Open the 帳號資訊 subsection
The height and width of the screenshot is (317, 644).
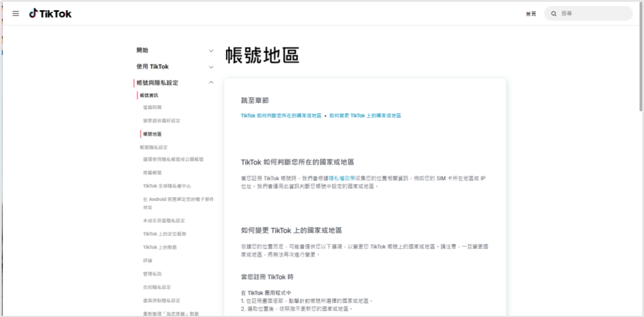tap(149, 95)
